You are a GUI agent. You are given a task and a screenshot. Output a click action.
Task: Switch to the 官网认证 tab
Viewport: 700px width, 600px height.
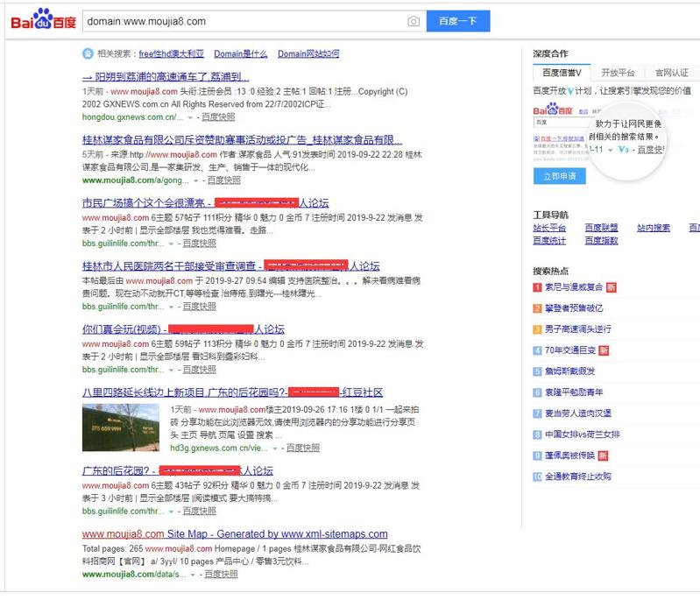pyautogui.click(x=672, y=73)
